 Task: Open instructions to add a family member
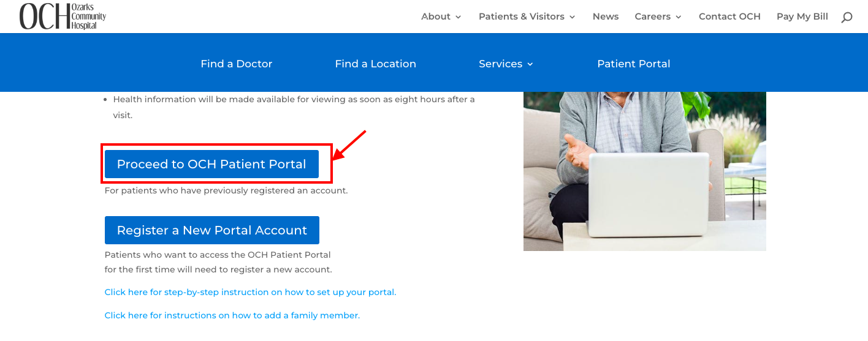tap(232, 315)
